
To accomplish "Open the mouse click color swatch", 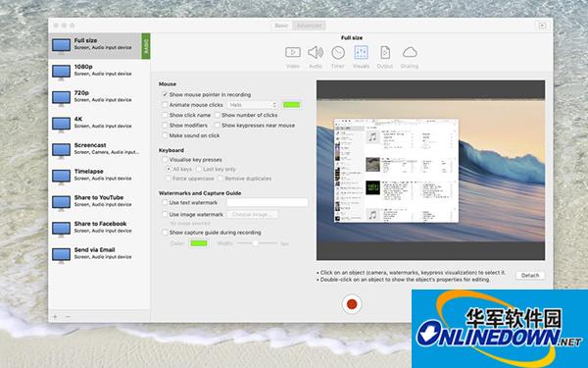I will [291, 105].
